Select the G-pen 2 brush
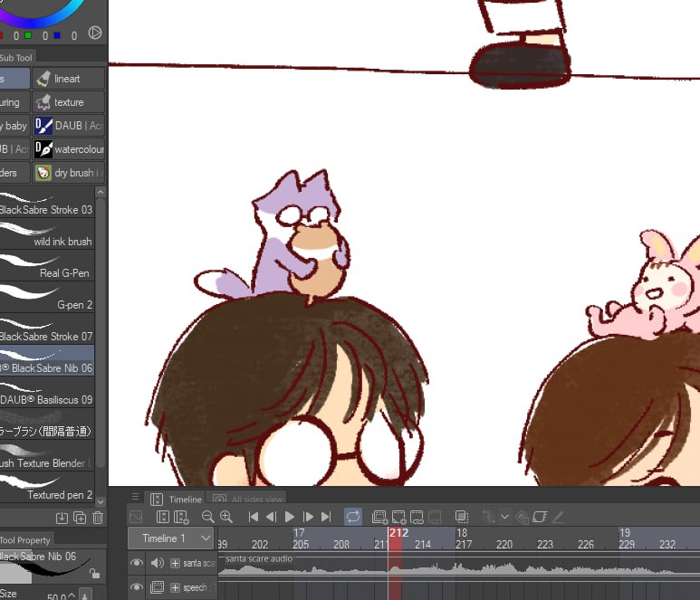Viewport: 700px width, 600px height. pyautogui.click(x=47, y=298)
